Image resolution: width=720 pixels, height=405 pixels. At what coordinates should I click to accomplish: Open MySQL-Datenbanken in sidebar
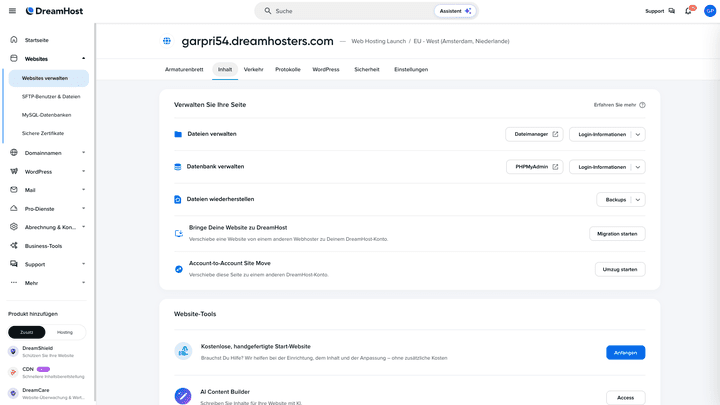(46, 115)
